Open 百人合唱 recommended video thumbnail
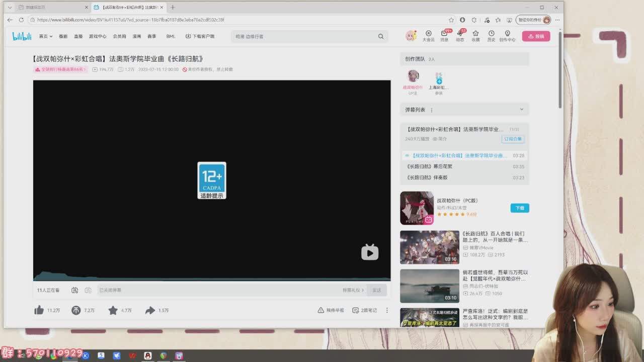Image resolution: width=644 pixels, height=362 pixels. pyautogui.click(x=430, y=247)
